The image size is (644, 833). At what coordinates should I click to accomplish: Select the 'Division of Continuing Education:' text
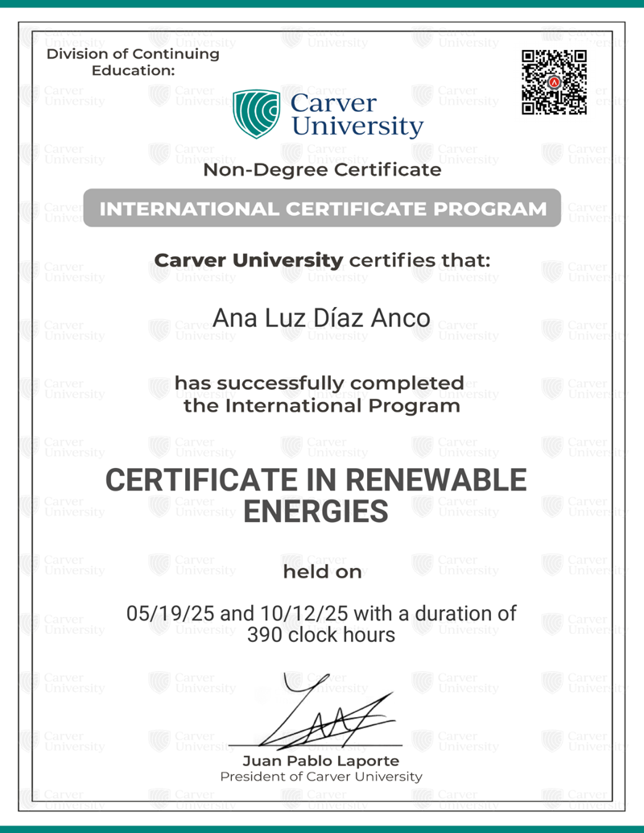tap(134, 61)
